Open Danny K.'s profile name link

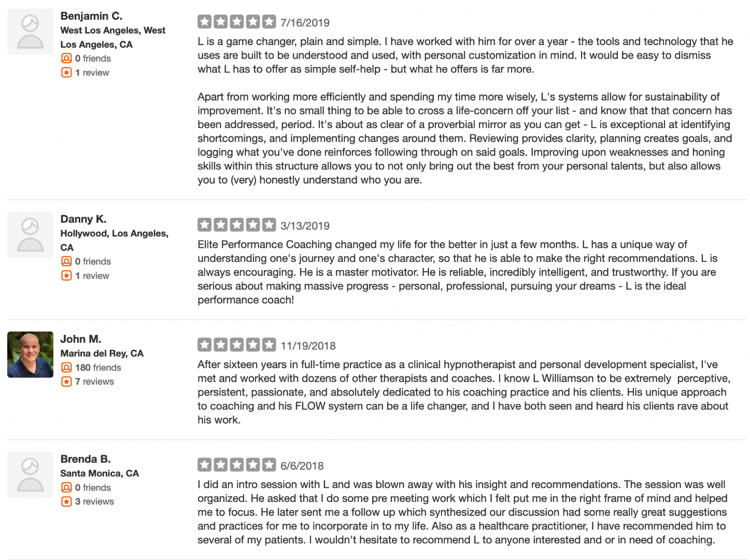coord(83,219)
